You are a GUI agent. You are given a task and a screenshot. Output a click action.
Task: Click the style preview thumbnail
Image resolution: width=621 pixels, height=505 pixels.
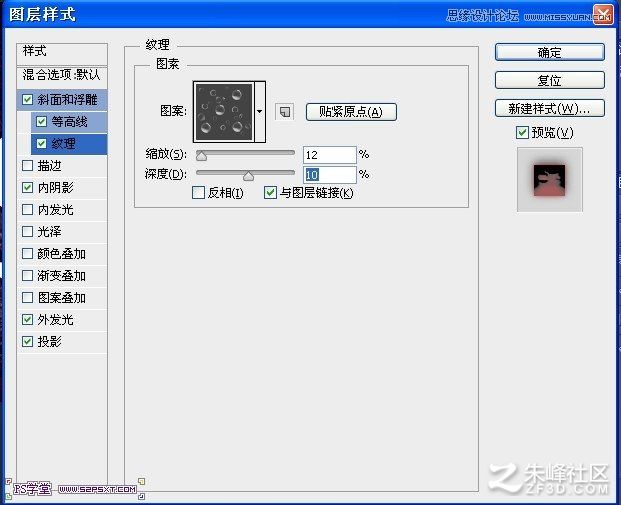pyautogui.click(x=550, y=179)
